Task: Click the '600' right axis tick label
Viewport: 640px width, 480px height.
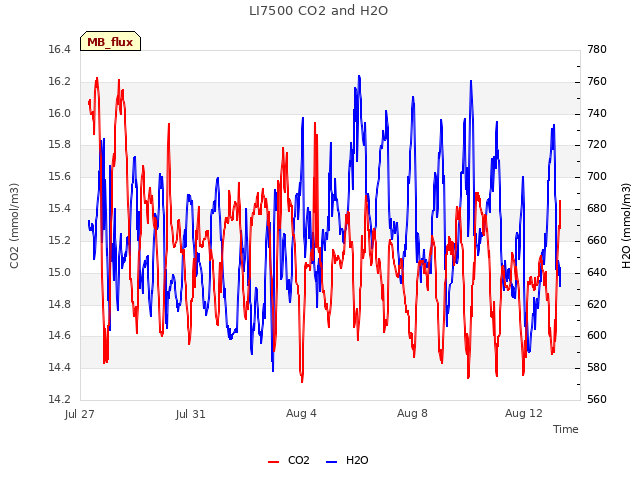Action: pos(597,336)
